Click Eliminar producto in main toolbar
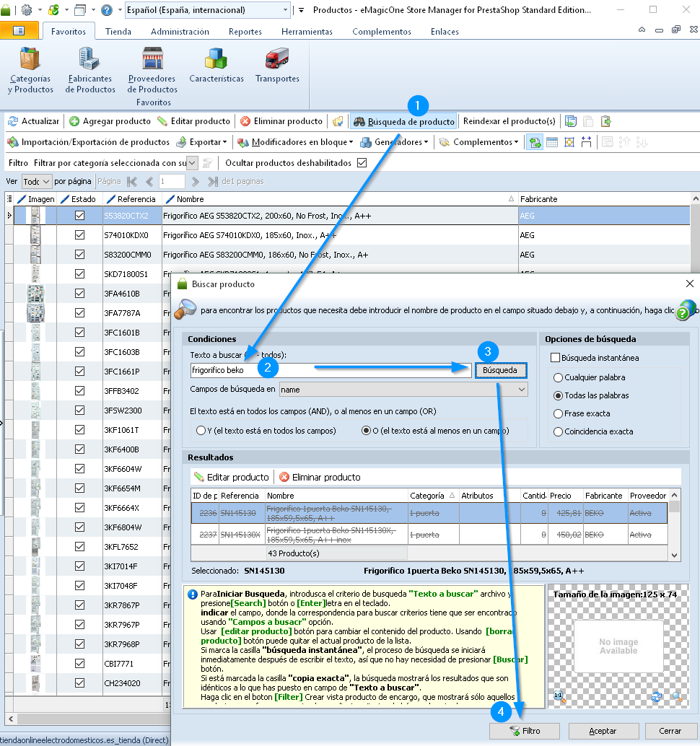 [281, 121]
